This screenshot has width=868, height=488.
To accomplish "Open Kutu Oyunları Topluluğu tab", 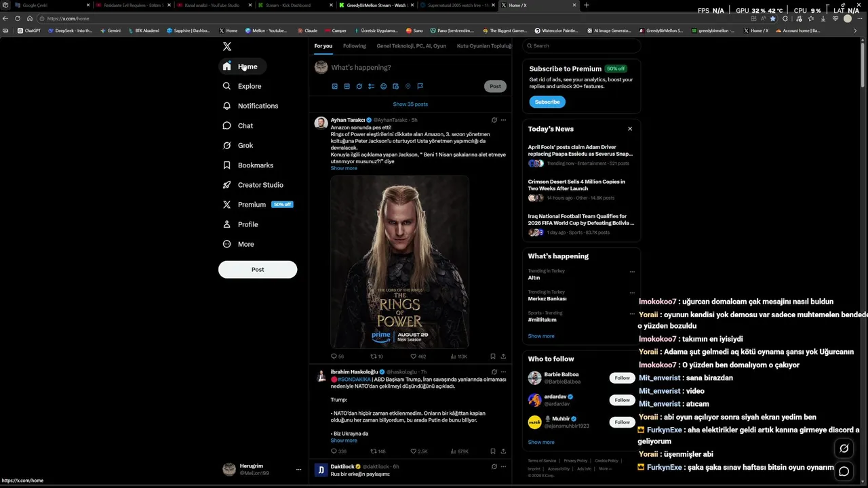I will 484,46.
